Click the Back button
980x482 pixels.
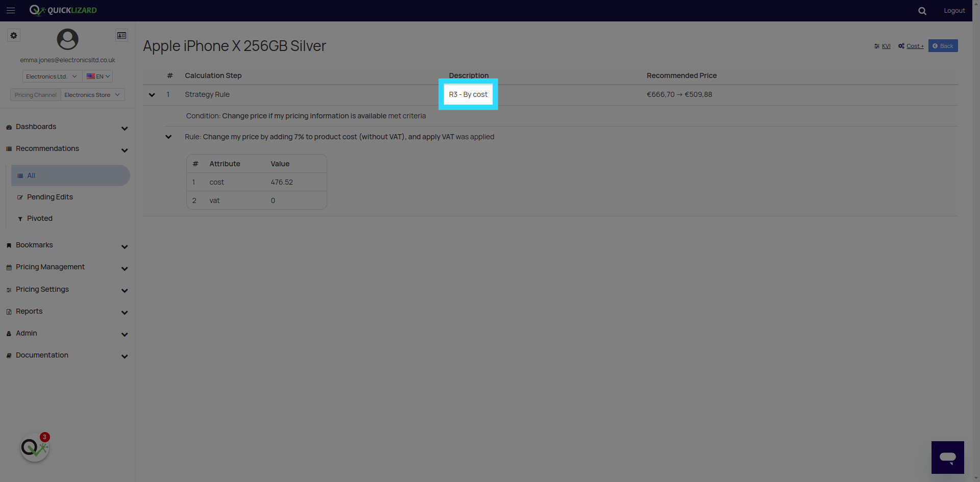coord(943,46)
